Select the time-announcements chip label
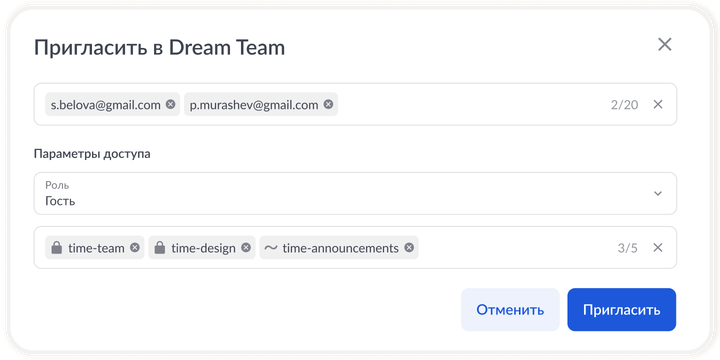 341,248
